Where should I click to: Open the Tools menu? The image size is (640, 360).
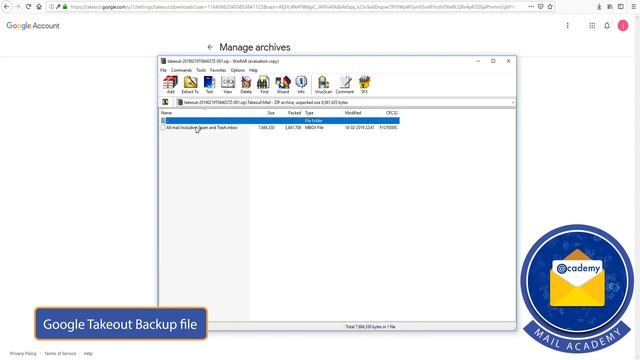(x=201, y=70)
